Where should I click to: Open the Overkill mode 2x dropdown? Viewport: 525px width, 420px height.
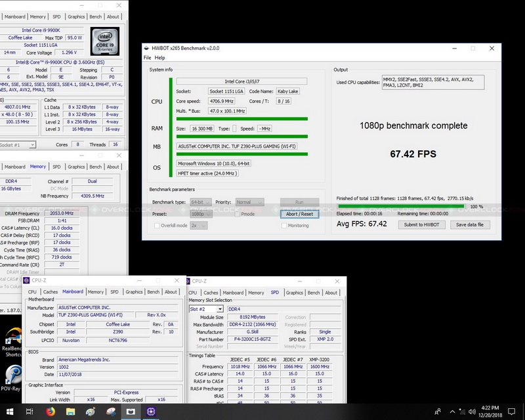(x=199, y=225)
